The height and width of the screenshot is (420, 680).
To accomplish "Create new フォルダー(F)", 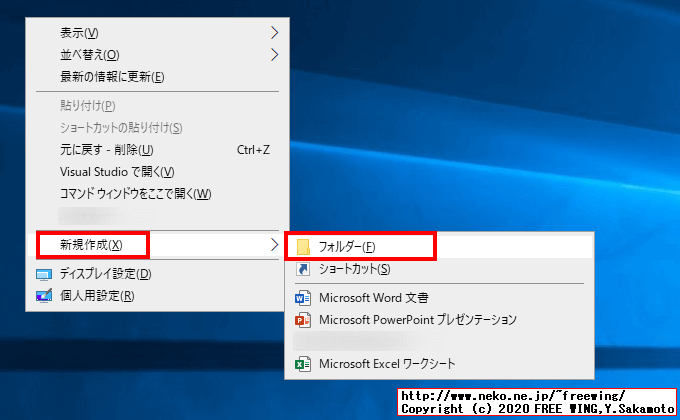I will coord(439,247).
